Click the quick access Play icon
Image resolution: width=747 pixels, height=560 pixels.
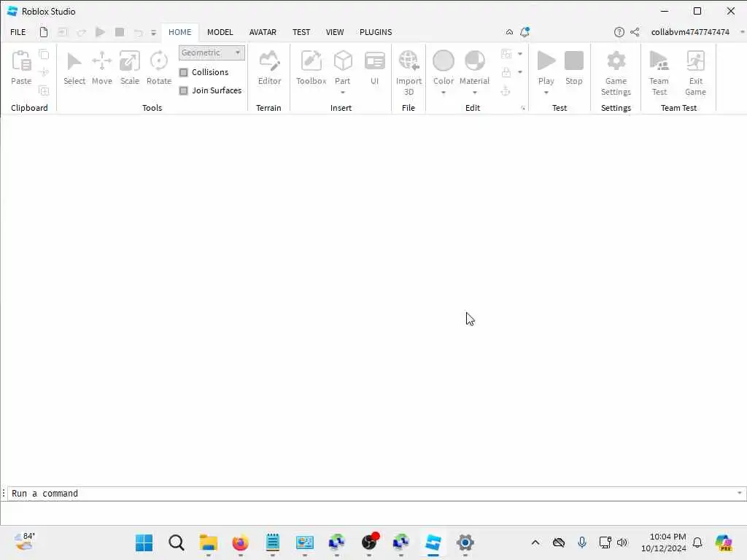click(100, 32)
